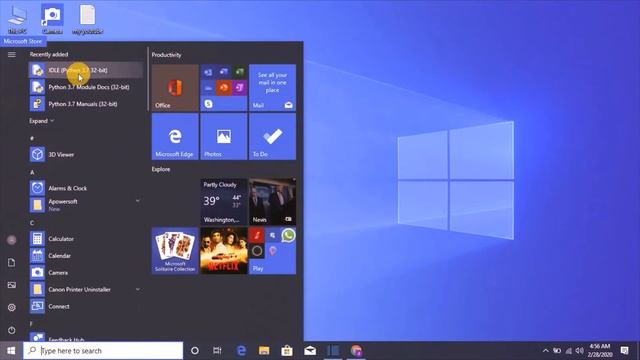Image resolution: width=640 pixels, height=360 pixels.
Task: Click the Power button in Start
Action: (11, 330)
